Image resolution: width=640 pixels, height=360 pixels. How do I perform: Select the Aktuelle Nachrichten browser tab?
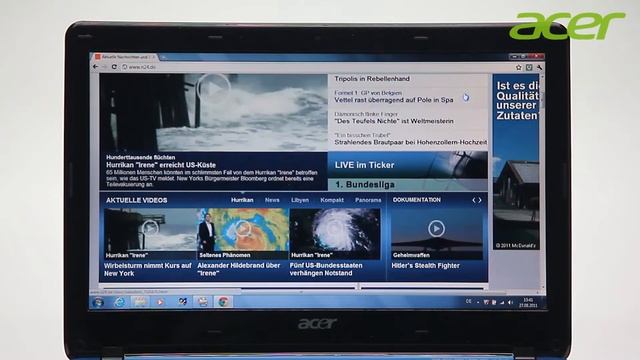click(124, 57)
